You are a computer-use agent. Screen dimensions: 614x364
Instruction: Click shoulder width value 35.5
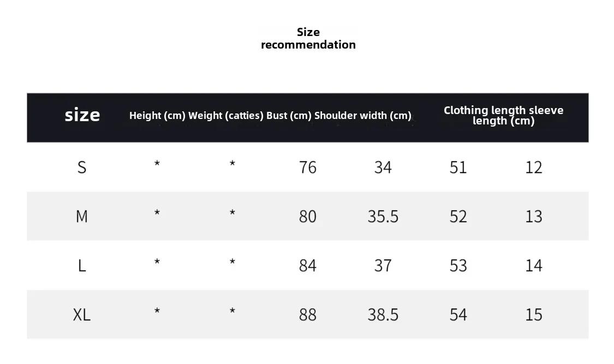pyautogui.click(x=383, y=217)
